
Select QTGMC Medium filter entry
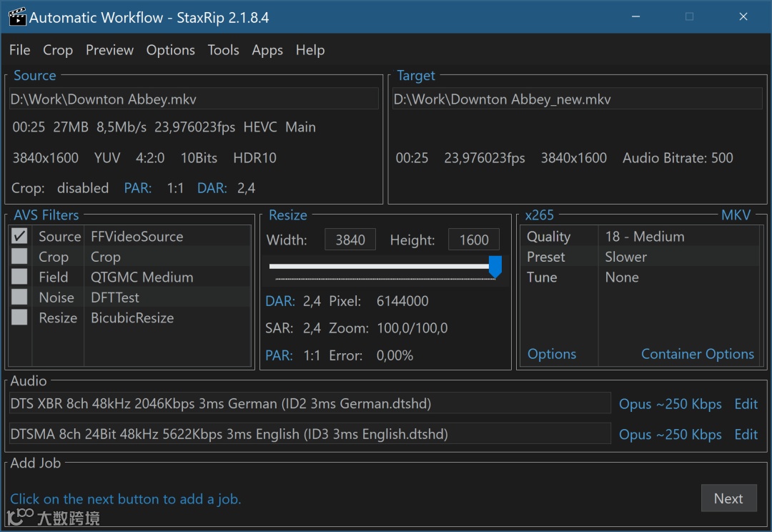point(142,277)
